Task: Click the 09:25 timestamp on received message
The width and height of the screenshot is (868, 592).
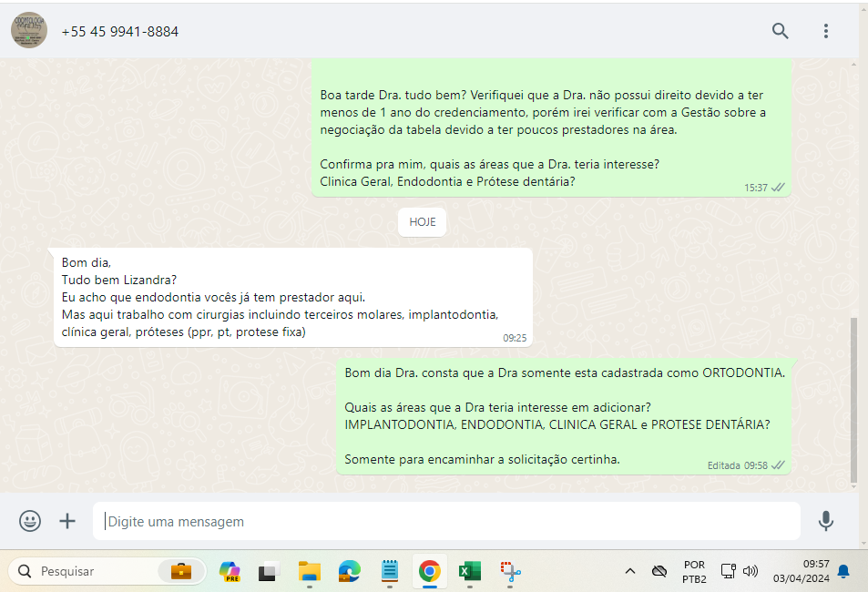Action: (515, 338)
